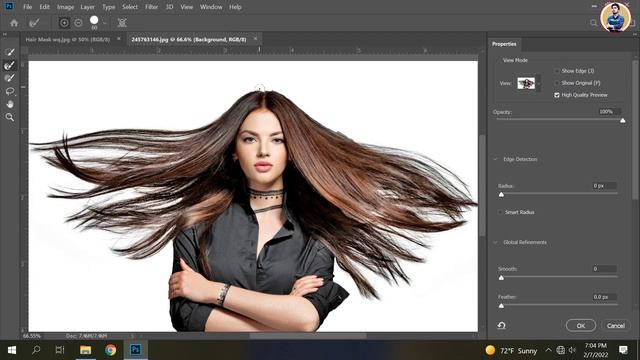Screen dimensions: 640x360
Task: Select the Brush tool in left toolbar
Action: click(10, 78)
